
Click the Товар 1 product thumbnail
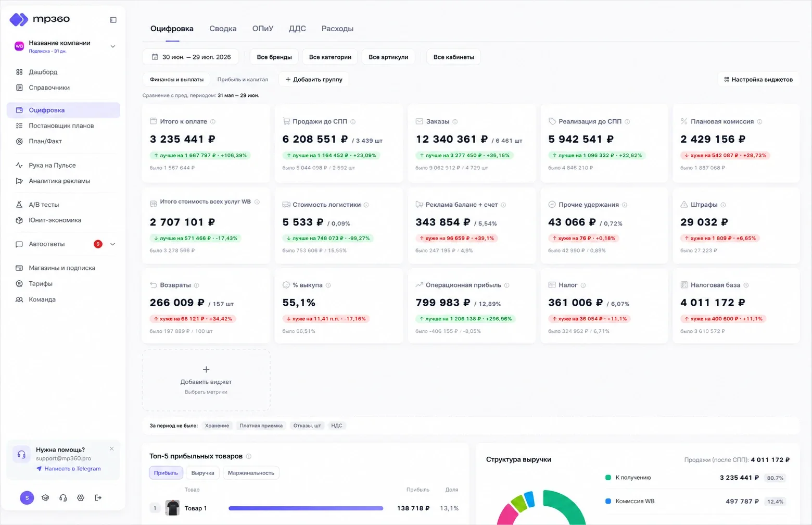coord(172,508)
